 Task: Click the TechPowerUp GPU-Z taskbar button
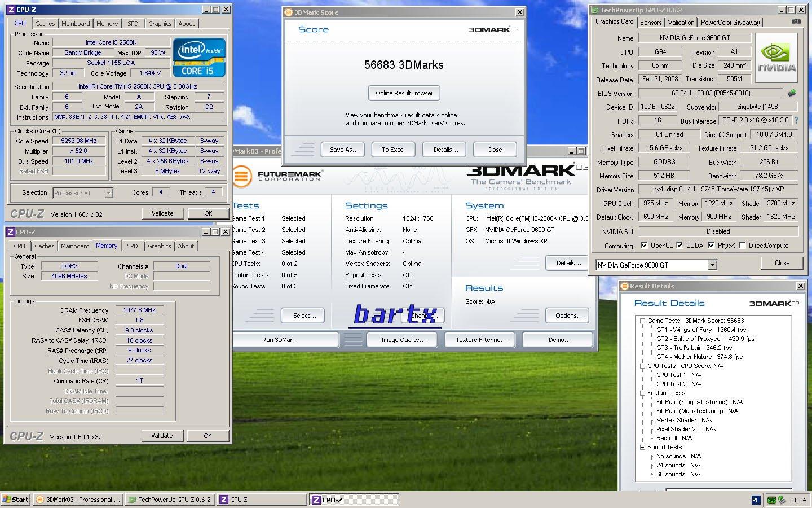tap(170, 499)
